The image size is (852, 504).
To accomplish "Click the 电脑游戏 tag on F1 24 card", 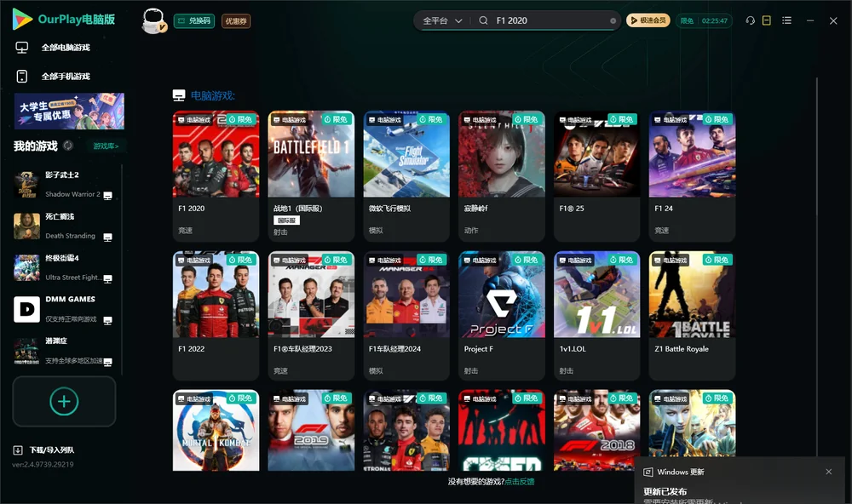I will 670,119.
